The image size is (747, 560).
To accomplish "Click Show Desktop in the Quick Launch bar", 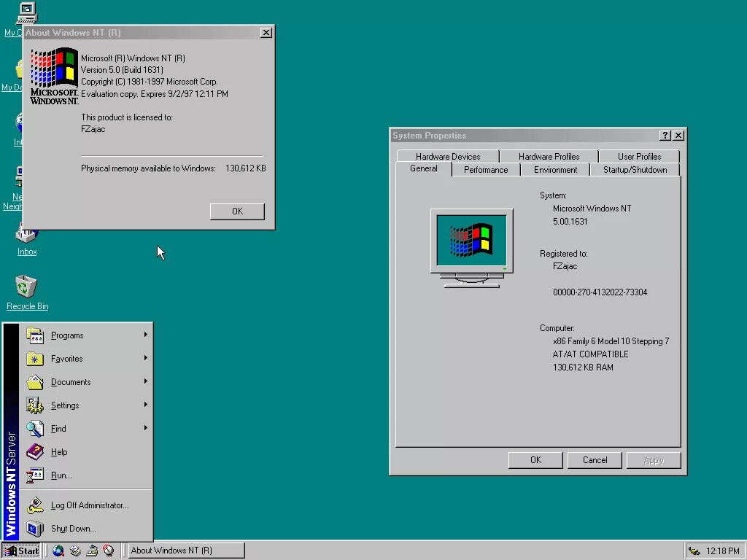I will (75, 551).
